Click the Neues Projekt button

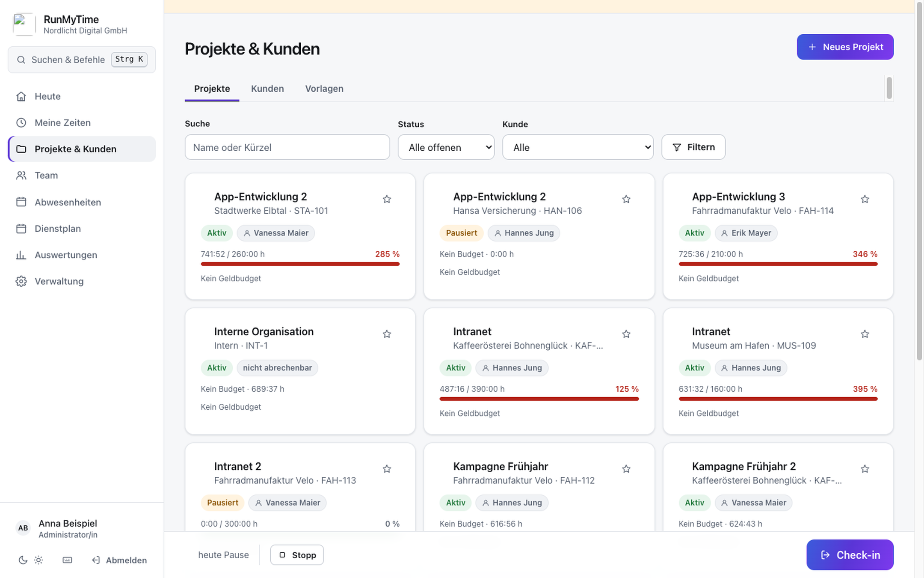pyautogui.click(x=845, y=47)
